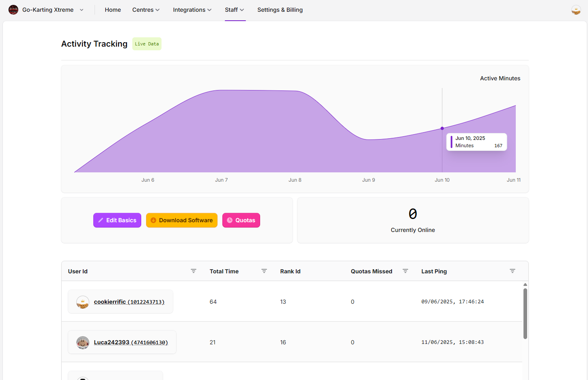Open filter for User Id column
This screenshot has height=380, width=588.
click(x=194, y=271)
